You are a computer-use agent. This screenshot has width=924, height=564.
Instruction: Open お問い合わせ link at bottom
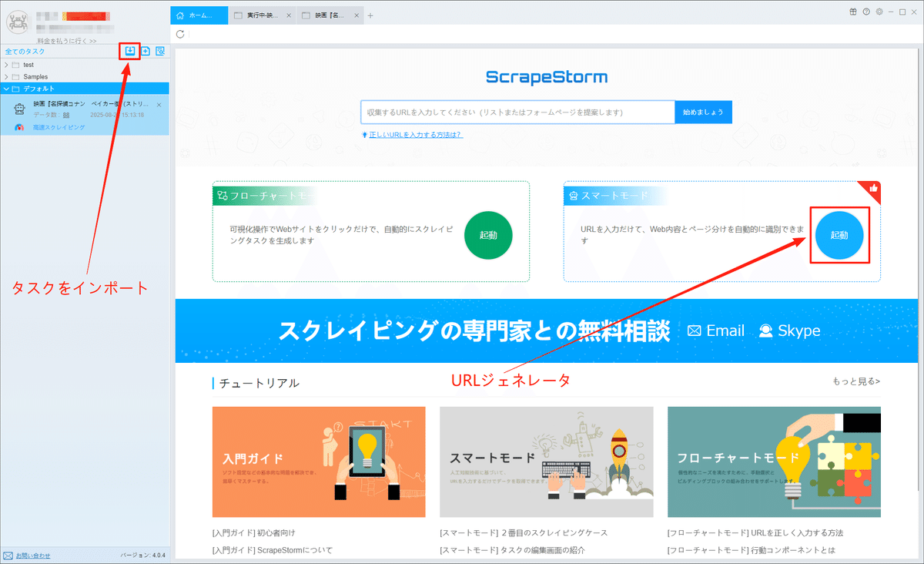tap(33, 555)
